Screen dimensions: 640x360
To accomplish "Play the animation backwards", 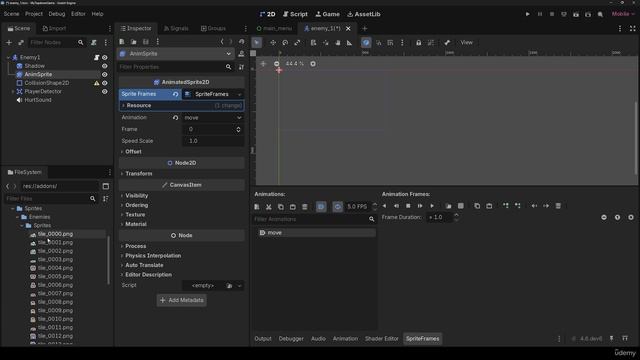I will click(384, 206).
